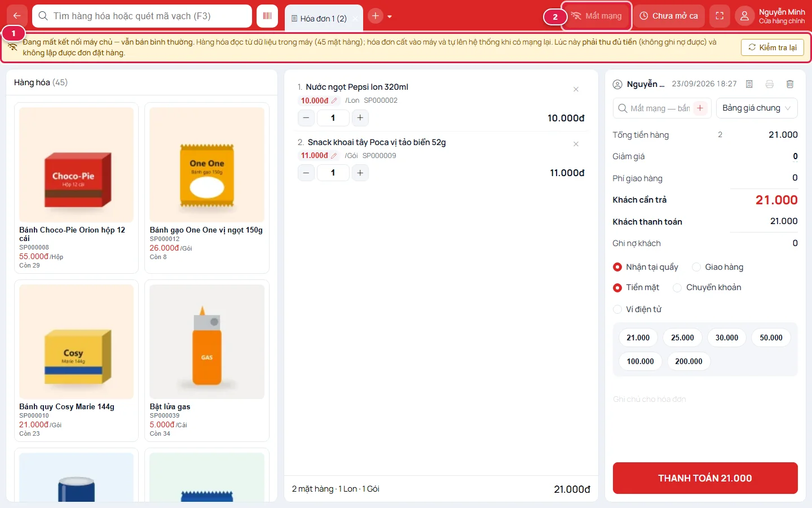
Task: Open the barcode scanner icon
Action: pyautogui.click(x=267, y=16)
